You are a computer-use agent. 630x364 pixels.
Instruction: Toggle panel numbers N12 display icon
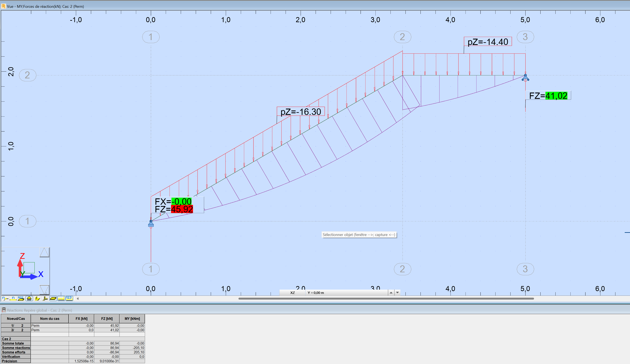click(x=21, y=298)
